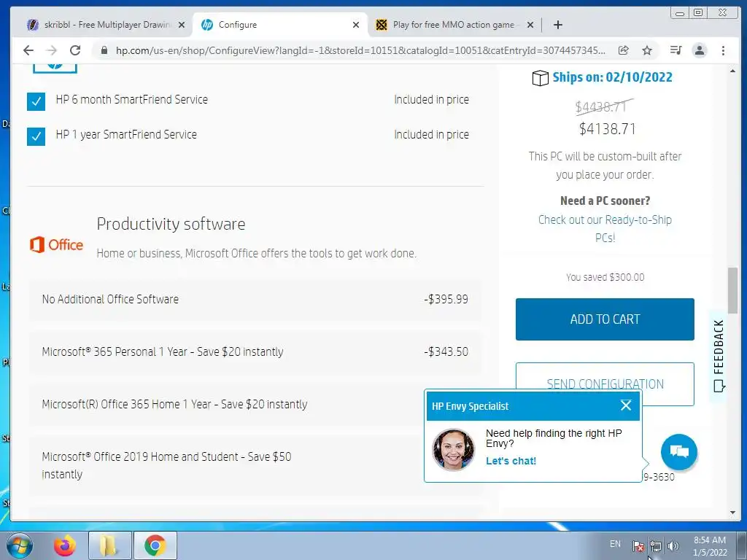Reload the HP configure page
This screenshot has width=747, height=560.
coord(75,50)
